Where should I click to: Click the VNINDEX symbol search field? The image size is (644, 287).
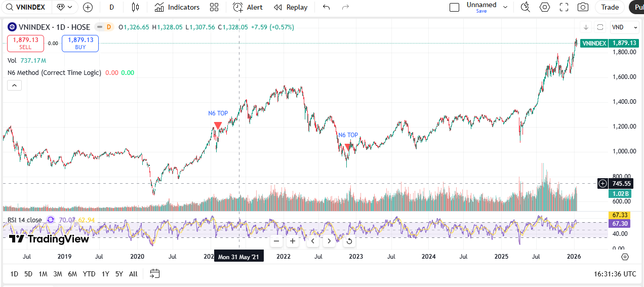[x=25, y=7]
